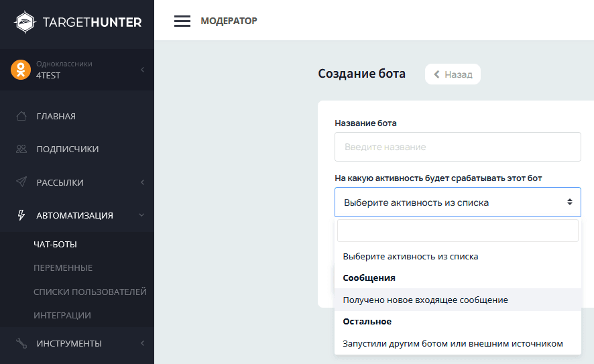Open Переменные in the sidebar
Viewport: 594px width, 364px height.
point(63,267)
